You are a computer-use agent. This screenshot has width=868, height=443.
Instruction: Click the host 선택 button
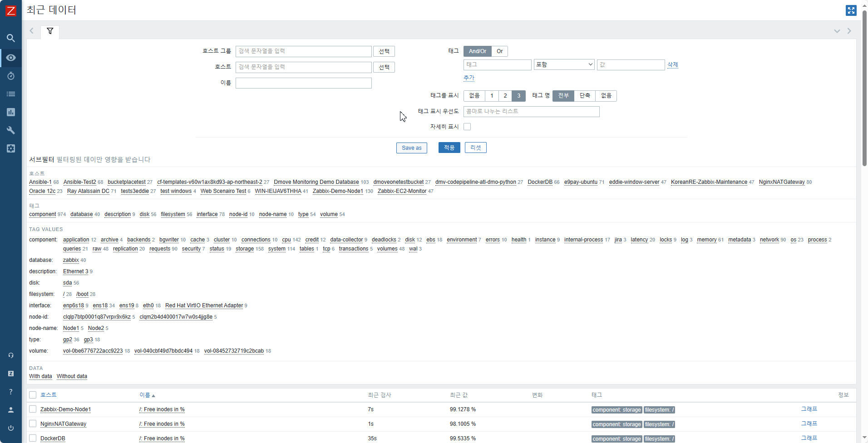point(384,67)
